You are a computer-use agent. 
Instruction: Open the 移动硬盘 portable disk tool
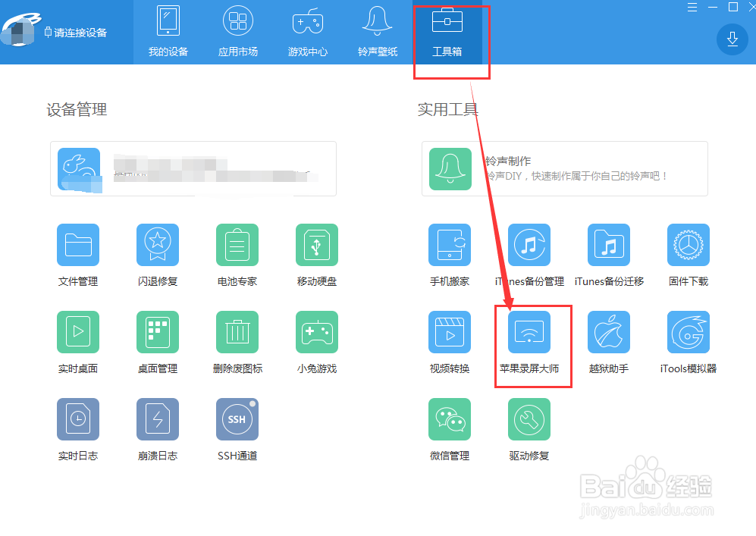click(x=317, y=245)
